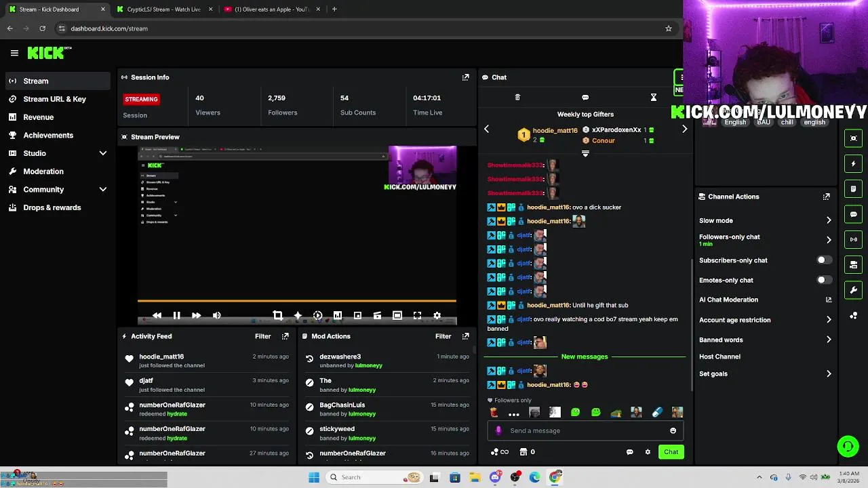
Task: Click the wrench icon in right sidebar
Action: (x=854, y=290)
